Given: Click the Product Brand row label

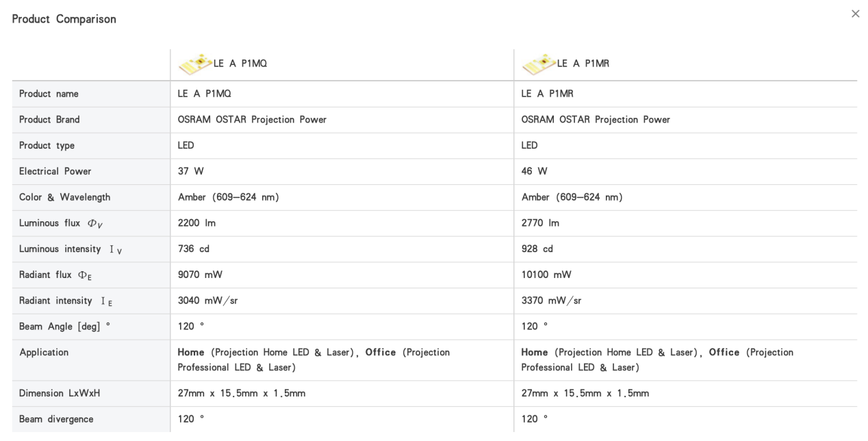Looking at the screenshot, I should pos(49,120).
